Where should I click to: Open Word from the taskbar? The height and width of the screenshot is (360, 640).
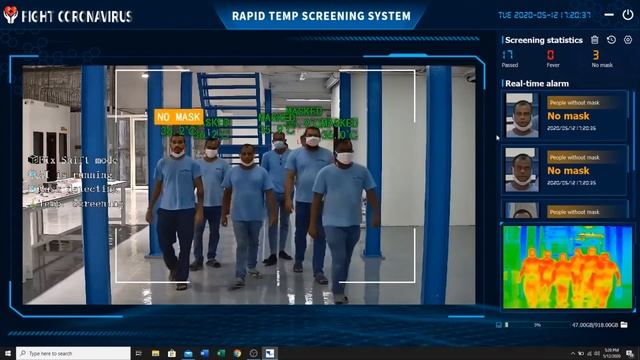(204, 353)
